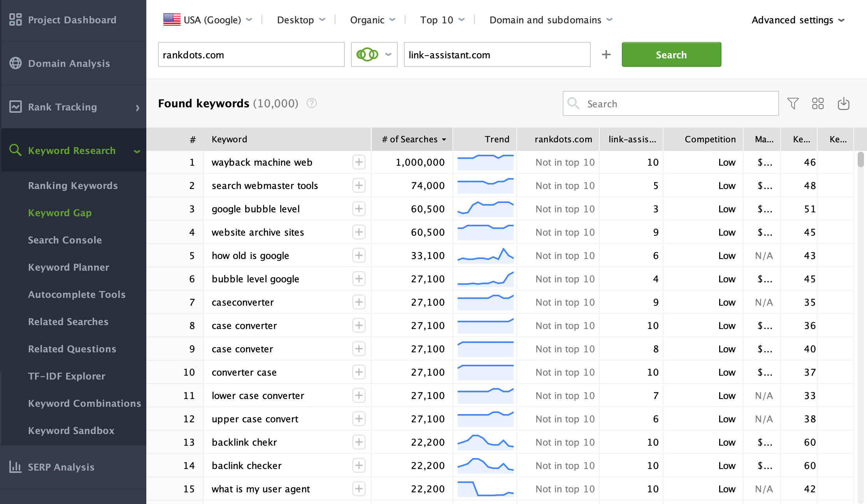Collapse the Keyword Research section
Image resolution: width=867 pixels, height=504 pixels.
click(137, 151)
